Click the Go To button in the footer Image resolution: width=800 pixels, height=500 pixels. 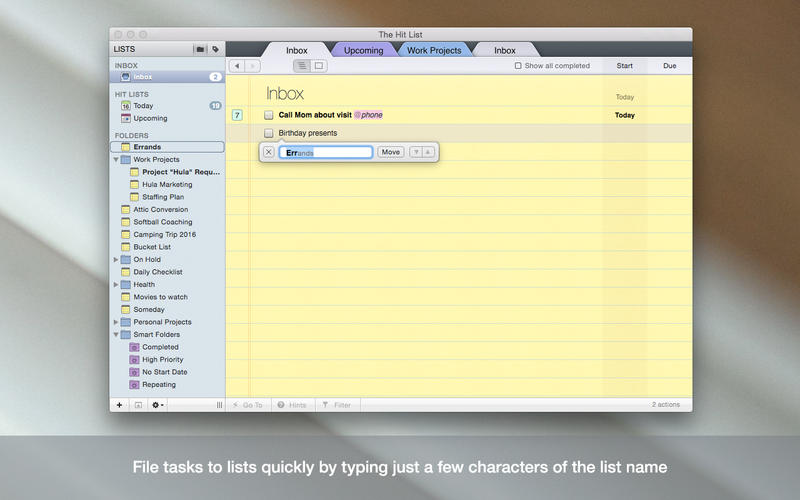coord(248,405)
